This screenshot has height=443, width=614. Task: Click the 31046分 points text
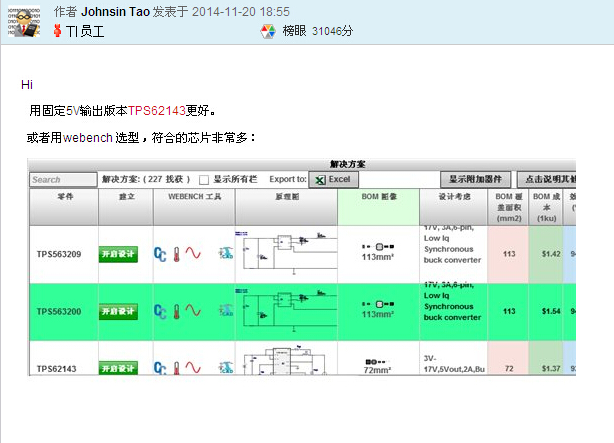pos(332,31)
